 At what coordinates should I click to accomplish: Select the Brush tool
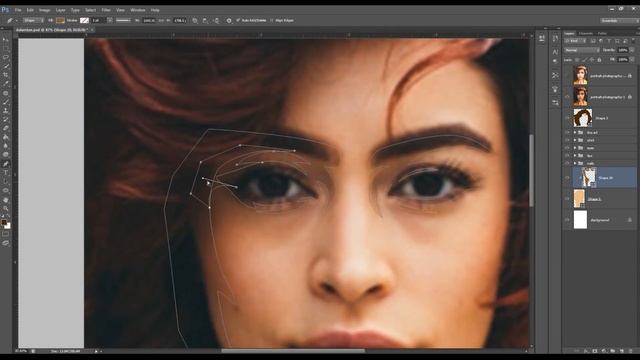[x=6, y=102]
